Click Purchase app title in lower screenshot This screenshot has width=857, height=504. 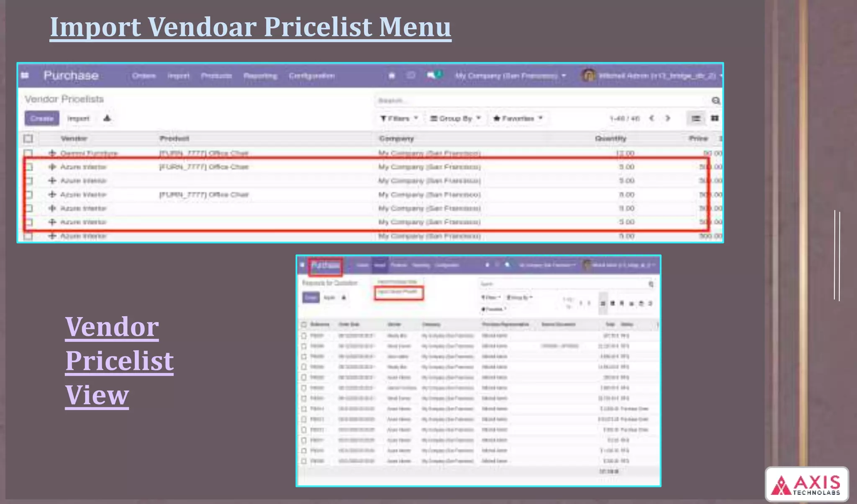click(325, 266)
